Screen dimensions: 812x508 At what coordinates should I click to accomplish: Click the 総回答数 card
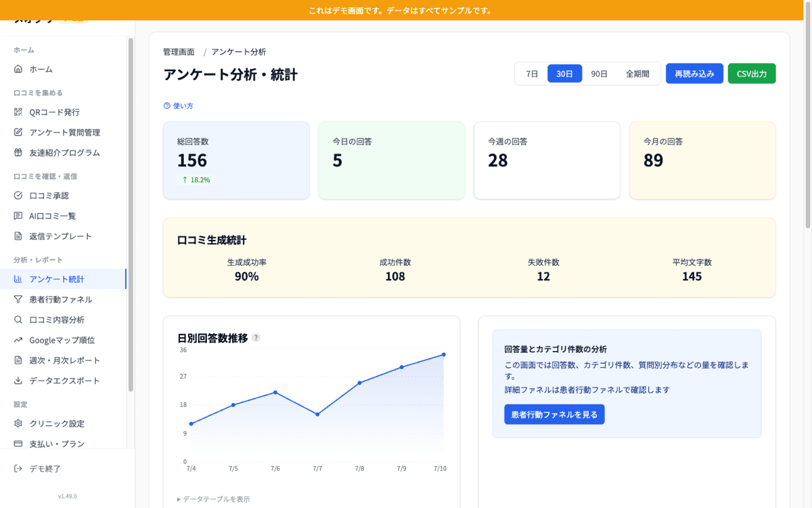[236, 161]
